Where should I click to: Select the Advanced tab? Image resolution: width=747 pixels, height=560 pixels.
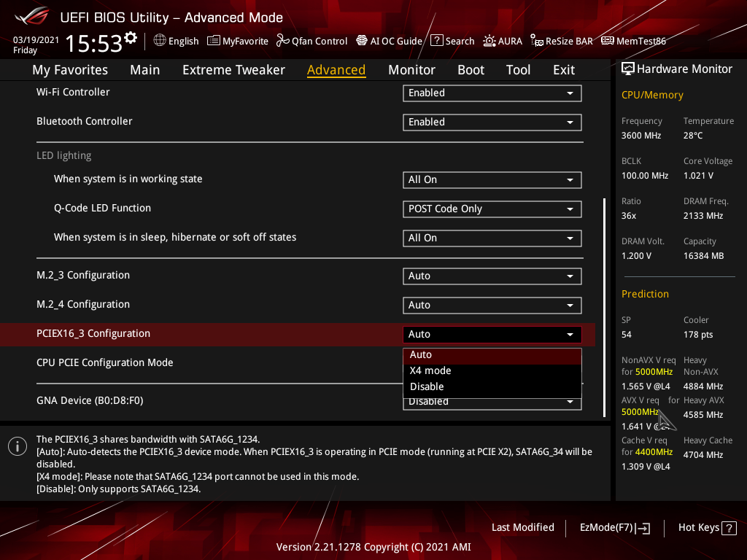pyautogui.click(x=336, y=70)
